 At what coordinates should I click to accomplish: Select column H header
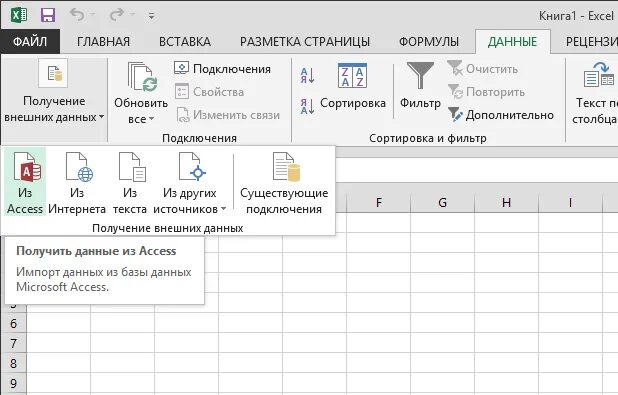pos(506,203)
